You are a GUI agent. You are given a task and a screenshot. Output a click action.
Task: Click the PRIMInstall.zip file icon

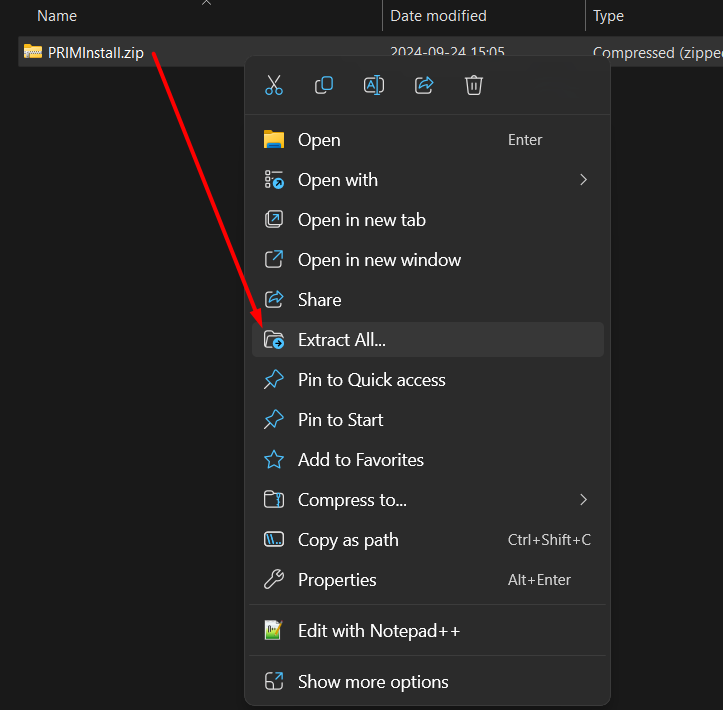pos(33,52)
